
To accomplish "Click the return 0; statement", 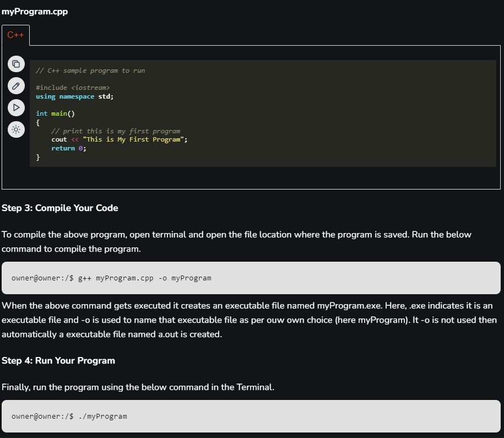I will point(69,148).
